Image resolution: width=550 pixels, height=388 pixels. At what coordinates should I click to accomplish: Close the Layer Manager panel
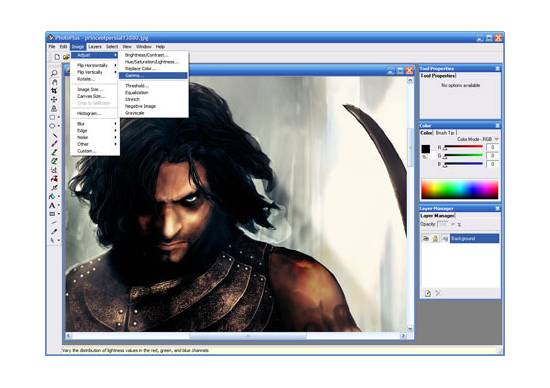497,208
